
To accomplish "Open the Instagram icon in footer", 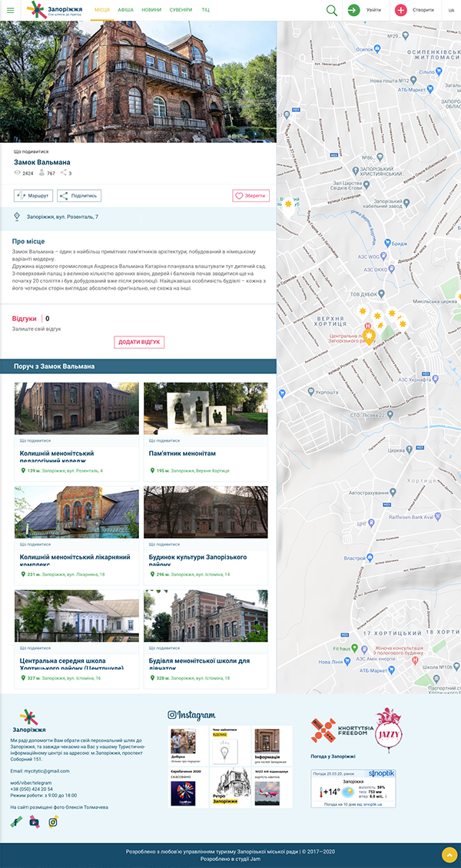I will point(53,821).
